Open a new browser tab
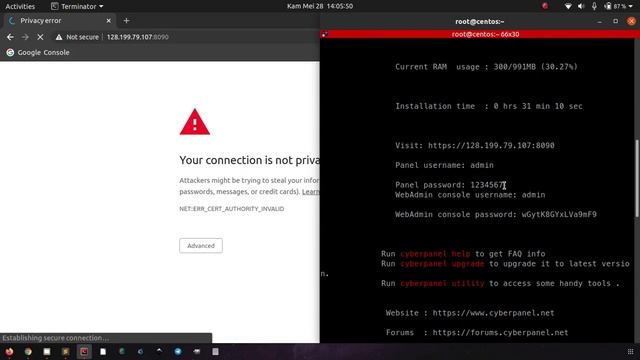 pos(126,20)
